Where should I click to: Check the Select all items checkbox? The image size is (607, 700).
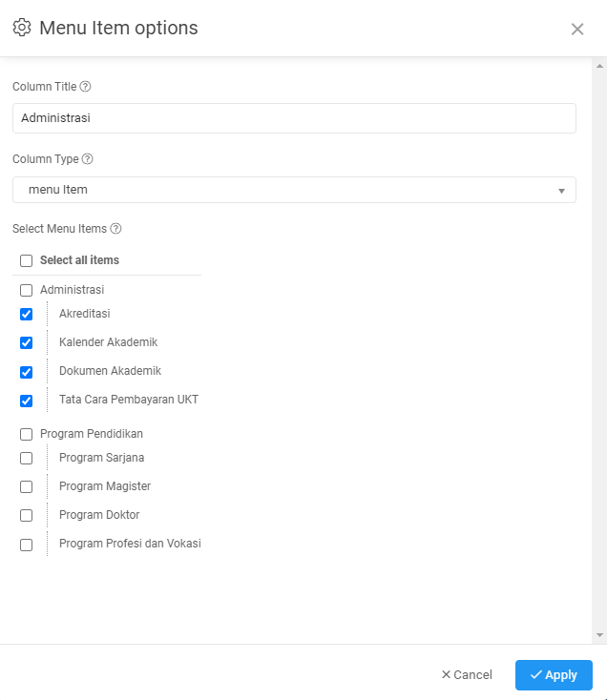point(27,260)
